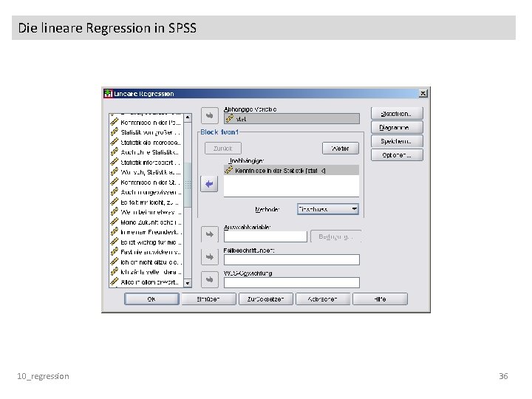The height and width of the screenshot is (399, 532).
Task: Click the ruler icon of 'Wunsch, Statistik' row
Action: click(115, 172)
